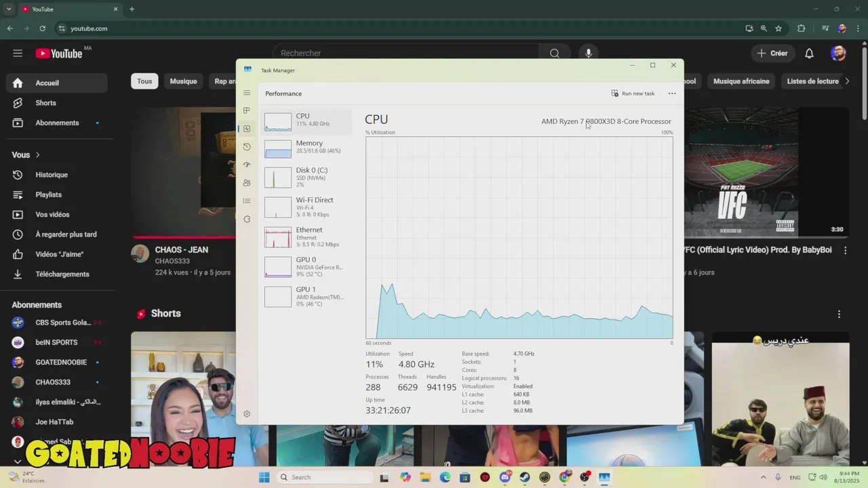Open CBS Sports Golazo subscription channel
This screenshot has width=868, height=488.
57,323
